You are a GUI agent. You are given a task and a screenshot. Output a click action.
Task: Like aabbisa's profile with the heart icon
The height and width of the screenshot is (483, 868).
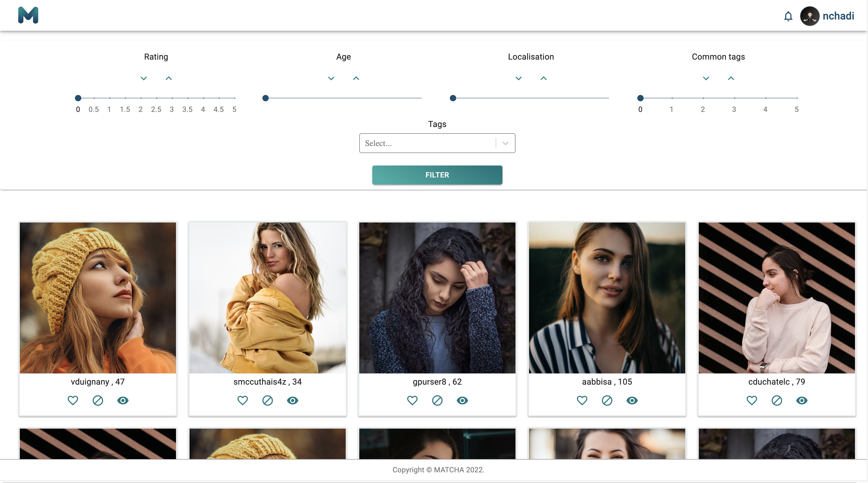[x=582, y=401]
